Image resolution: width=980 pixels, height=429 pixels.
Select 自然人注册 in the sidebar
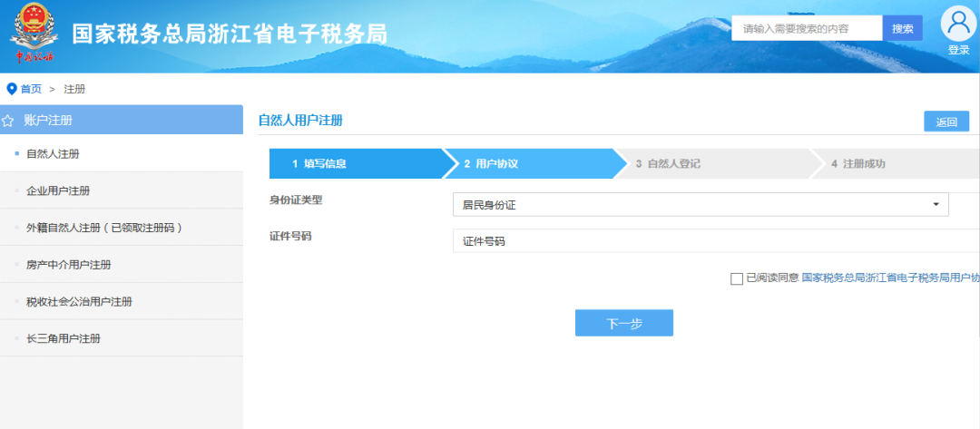coord(122,153)
